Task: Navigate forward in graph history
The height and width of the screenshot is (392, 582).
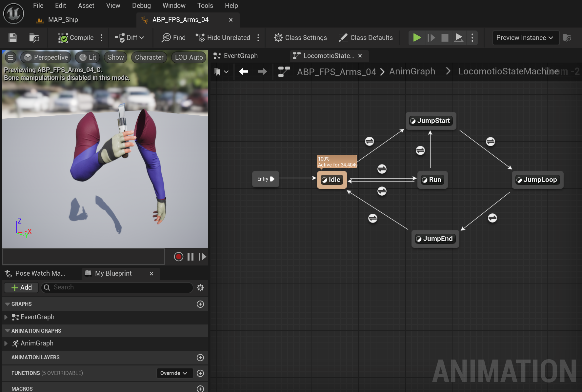Action: tap(262, 71)
